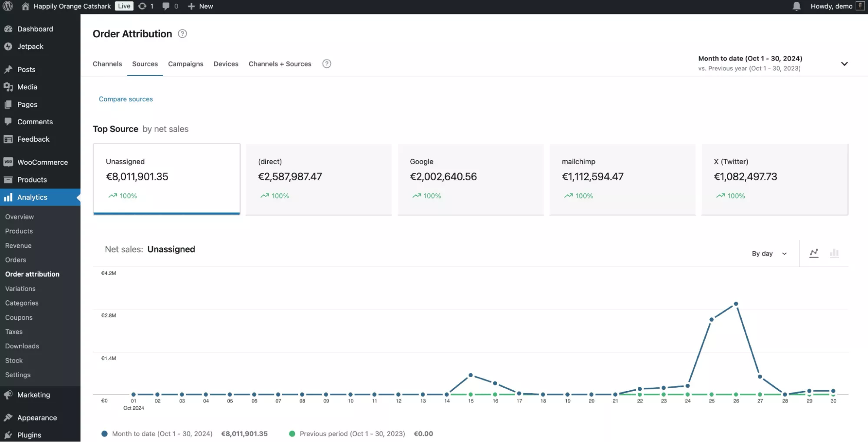This screenshot has height=442, width=868.
Task: Collapse the Analytics menu in the sidebar
Action: pyautogui.click(x=32, y=197)
